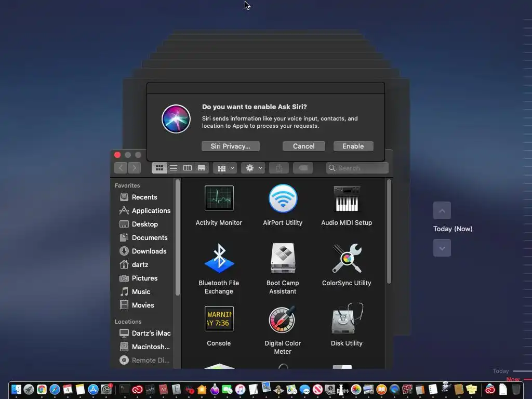This screenshot has height=399, width=532.
Task: Click the Finder search field
Action: point(357,168)
